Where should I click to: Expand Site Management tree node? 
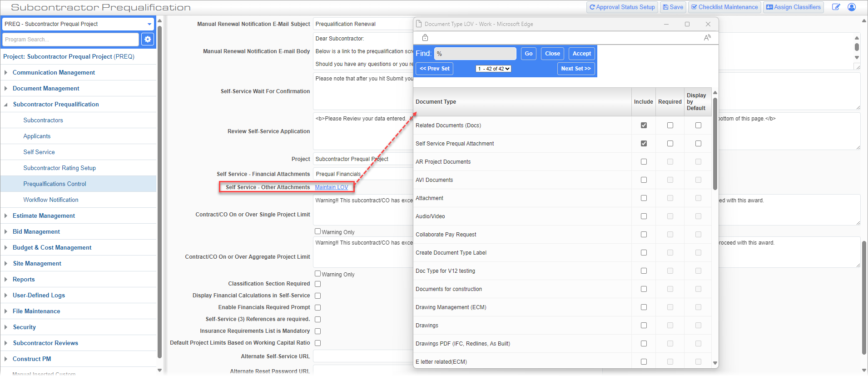click(5, 264)
